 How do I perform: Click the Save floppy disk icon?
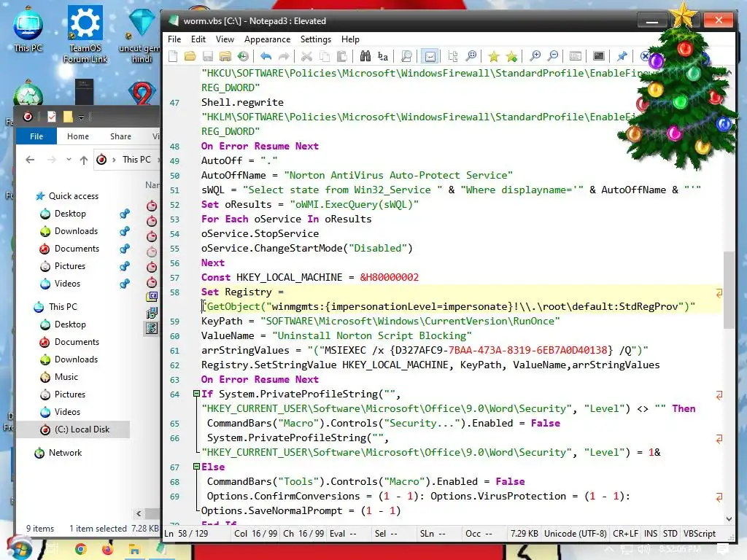point(208,57)
